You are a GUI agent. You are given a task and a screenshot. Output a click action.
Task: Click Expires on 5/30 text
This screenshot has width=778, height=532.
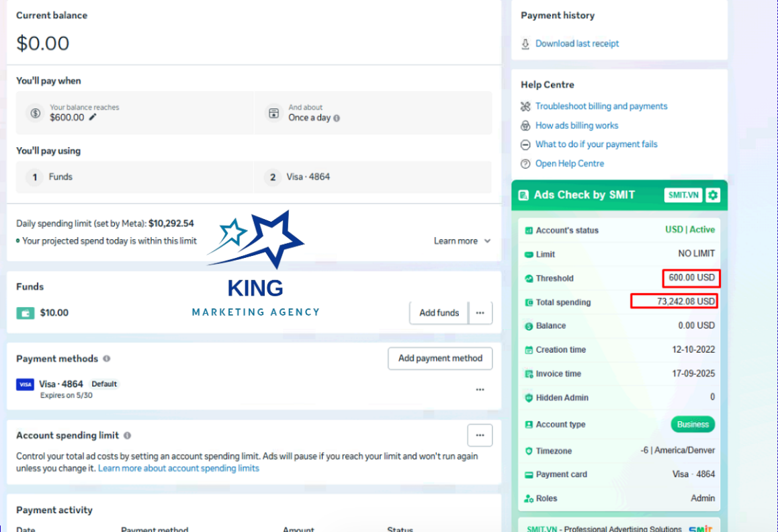[66, 396]
